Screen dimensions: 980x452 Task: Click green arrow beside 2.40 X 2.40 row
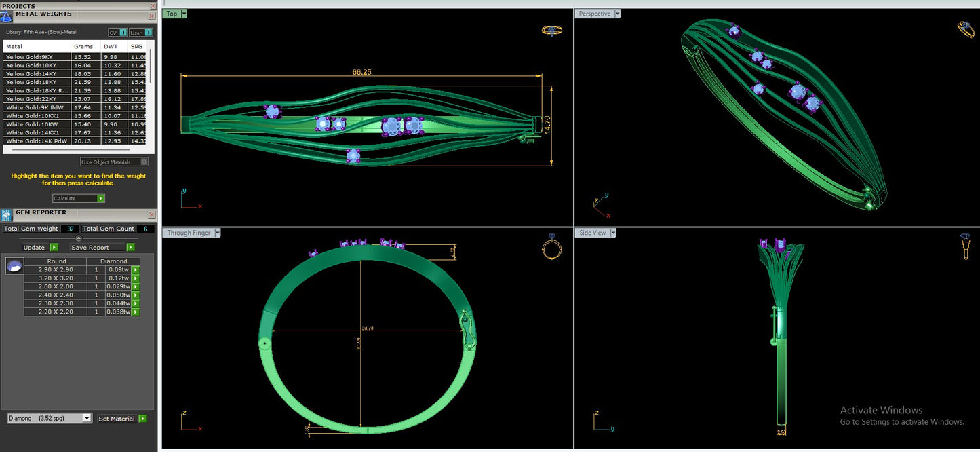pos(136,295)
